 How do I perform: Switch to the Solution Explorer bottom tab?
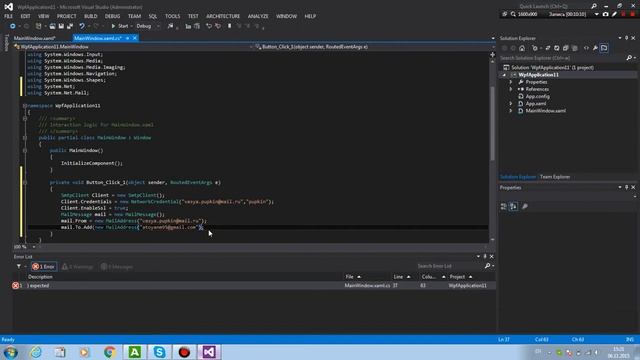coord(518,177)
